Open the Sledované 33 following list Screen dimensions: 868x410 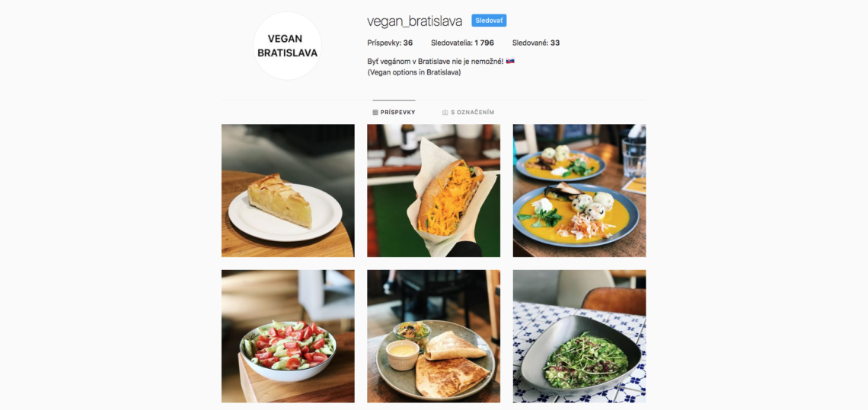pyautogui.click(x=536, y=43)
